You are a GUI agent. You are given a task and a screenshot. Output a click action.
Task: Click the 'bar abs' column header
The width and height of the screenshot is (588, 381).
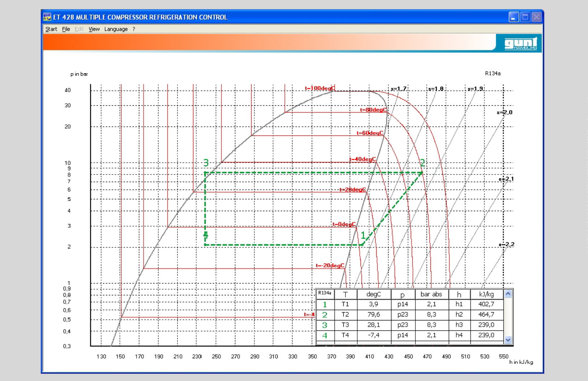pos(431,294)
